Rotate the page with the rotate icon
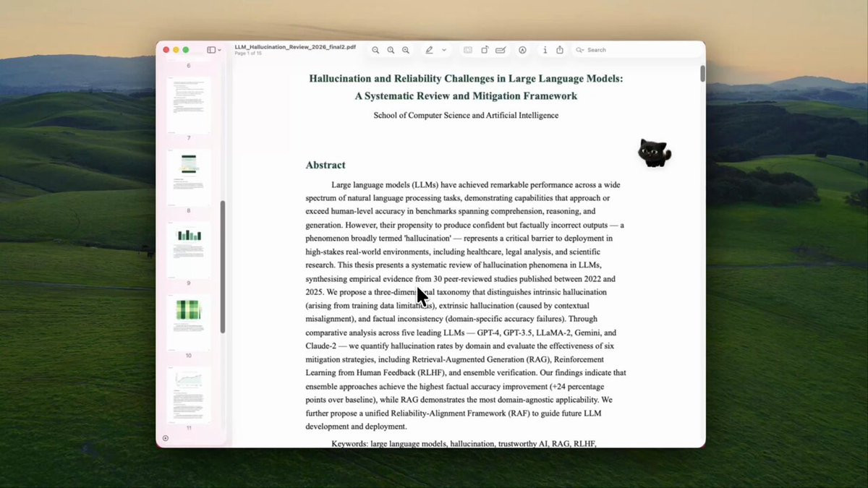 (485, 50)
